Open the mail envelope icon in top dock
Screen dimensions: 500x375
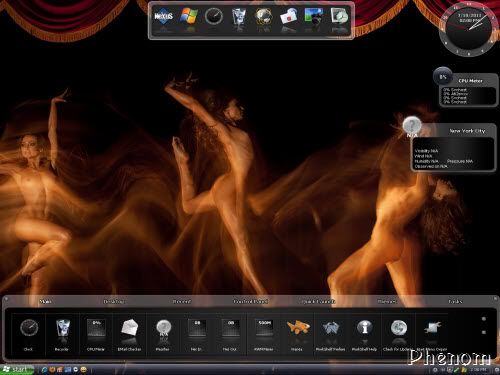tap(288, 17)
